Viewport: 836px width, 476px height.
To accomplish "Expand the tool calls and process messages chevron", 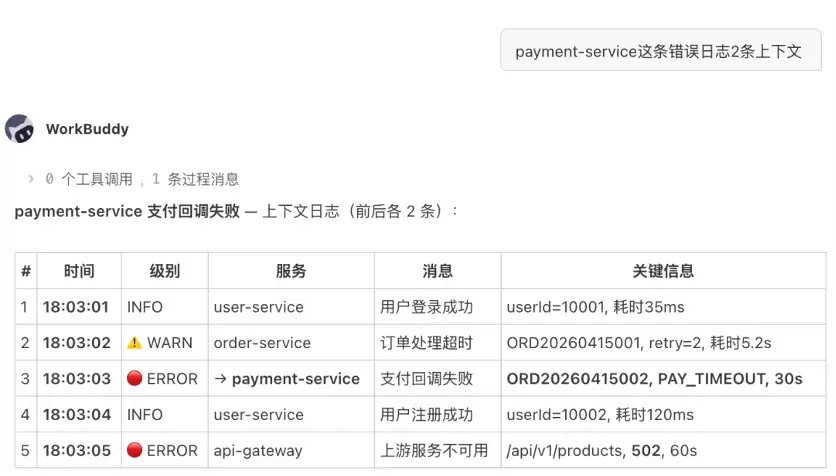I will click(31, 179).
